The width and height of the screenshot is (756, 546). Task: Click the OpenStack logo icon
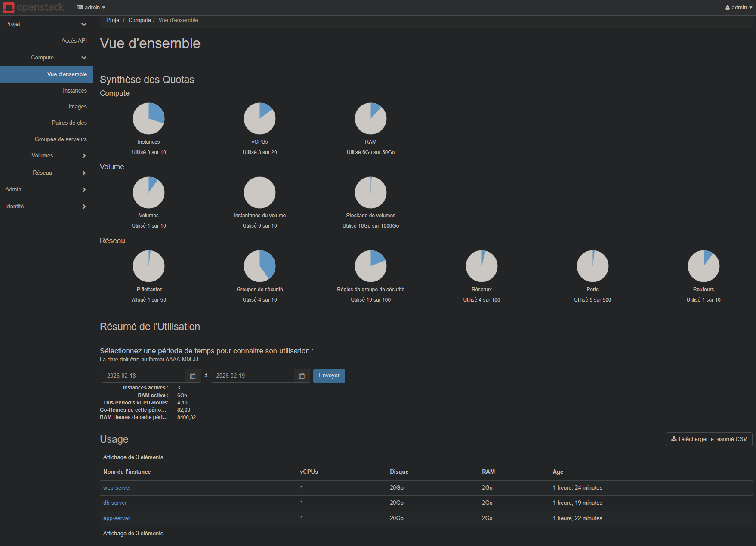coord(9,8)
